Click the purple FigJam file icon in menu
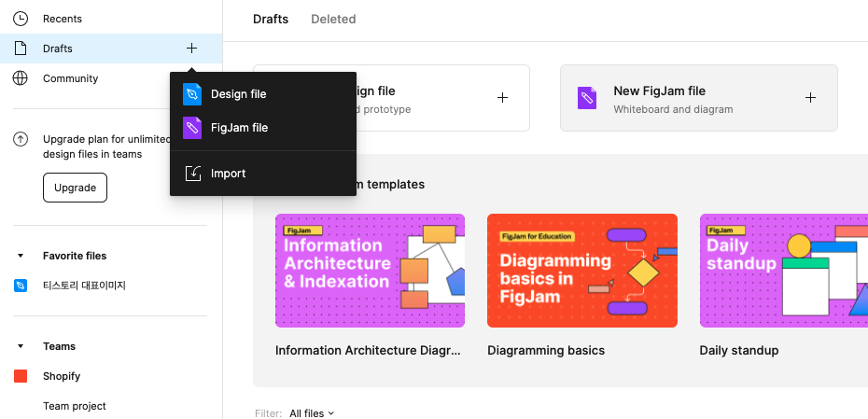Screen dimensions: 868x419 (192, 128)
